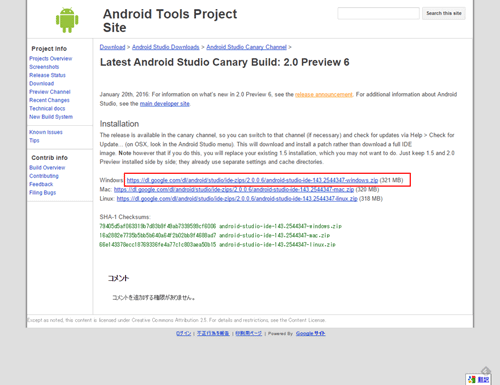Image resolution: width=500 pixels, height=385 pixels.
Task: Go to the Contributing link
Action: point(44,176)
